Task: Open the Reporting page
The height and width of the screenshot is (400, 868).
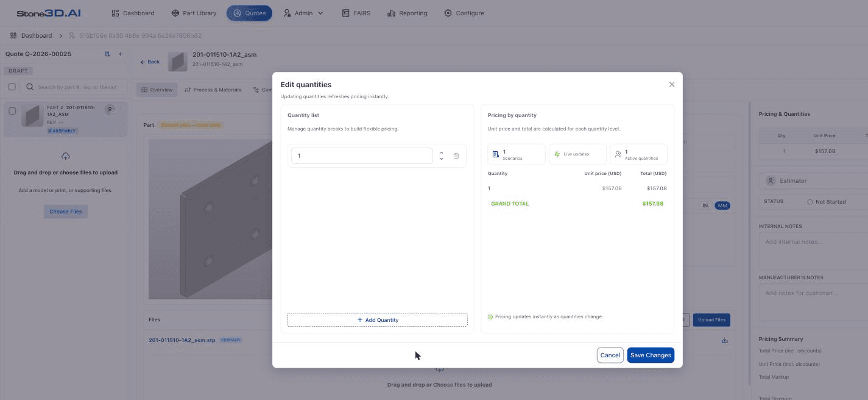Action: click(x=407, y=13)
